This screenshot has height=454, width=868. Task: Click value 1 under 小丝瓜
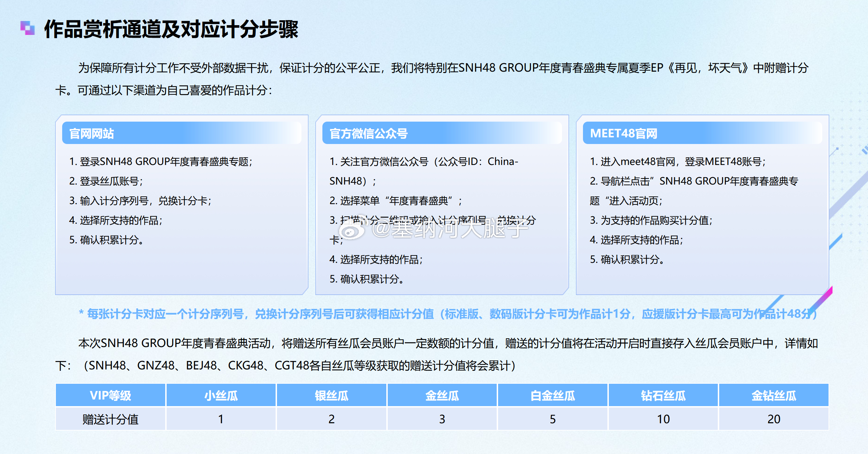tap(221, 419)
